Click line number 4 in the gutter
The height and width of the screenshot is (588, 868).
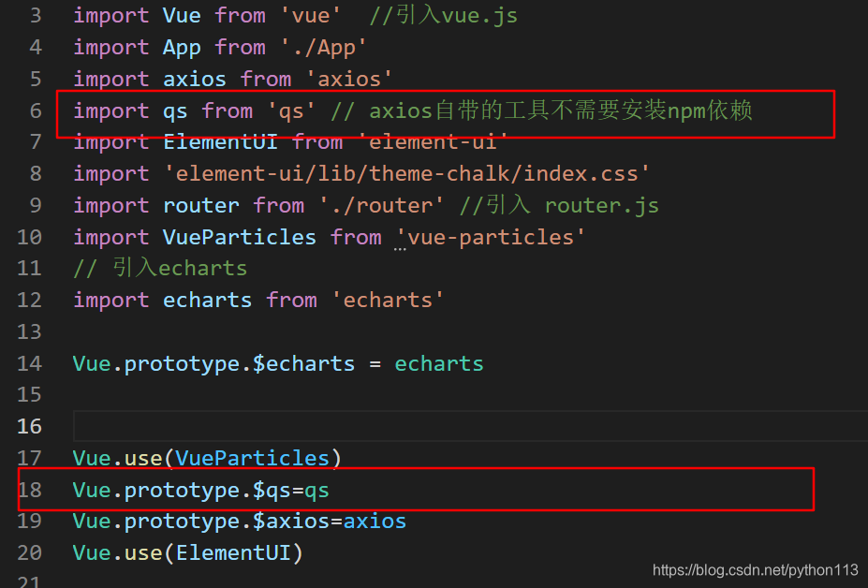click(36, 47)
